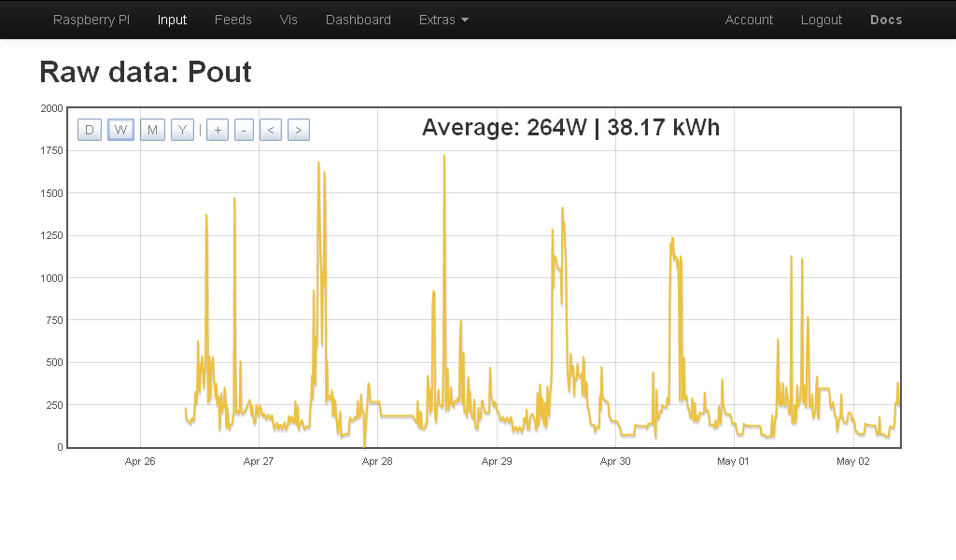Pan graph right with the > button
Image resolution: width=956 pixels, height=560 pixels.
tap(299, 130)
